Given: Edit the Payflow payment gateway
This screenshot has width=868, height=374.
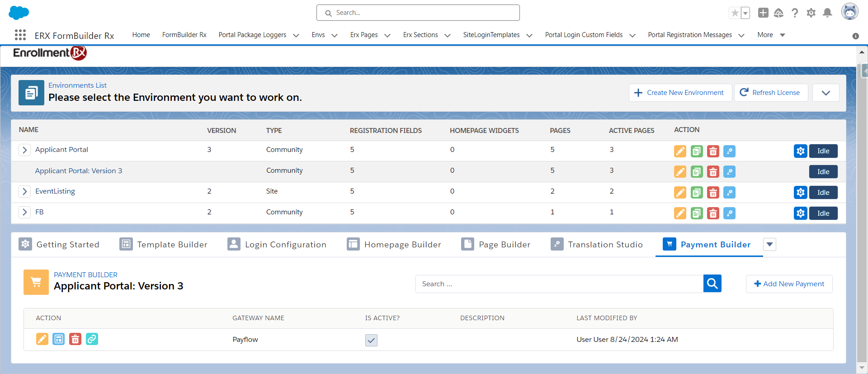Looking at the screenshot, I should 42,339.
